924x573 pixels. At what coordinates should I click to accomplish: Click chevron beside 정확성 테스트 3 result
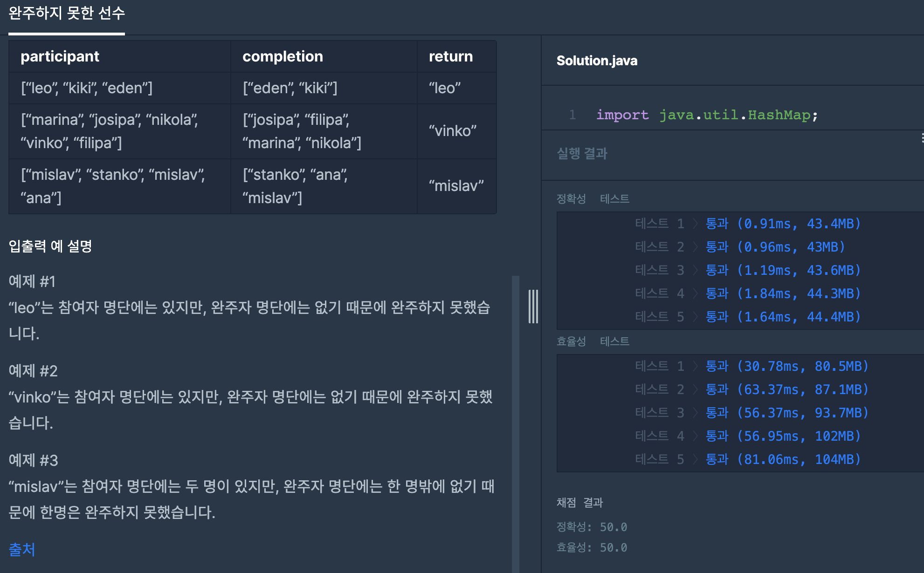click(x=695, y=271)
